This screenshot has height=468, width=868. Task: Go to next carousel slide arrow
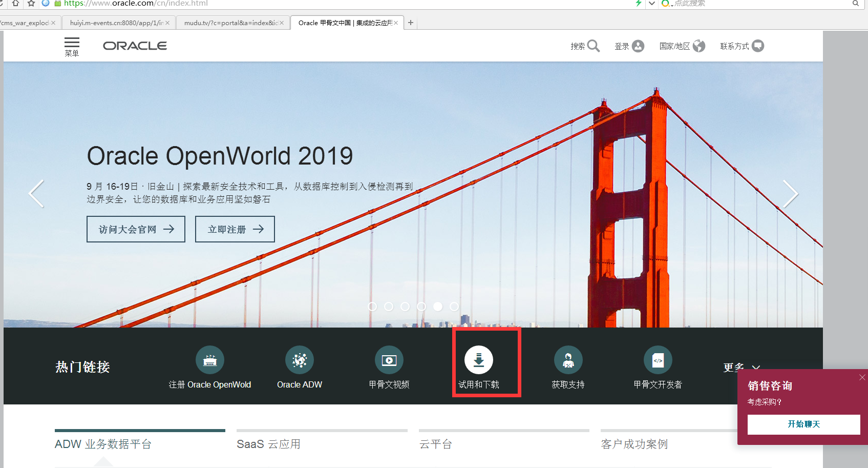pyautogui.click(x=790, y=194)
